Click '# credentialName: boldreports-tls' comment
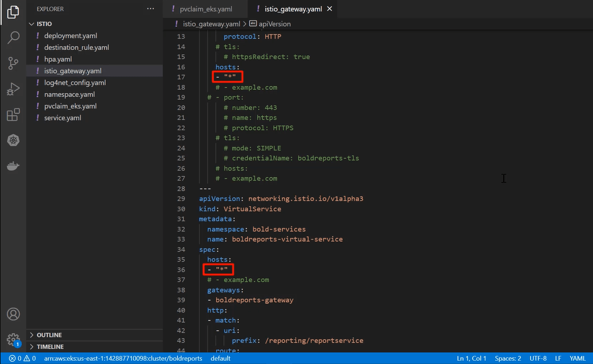The height and width of the screenshot is (364, 593). click(291, 158)
